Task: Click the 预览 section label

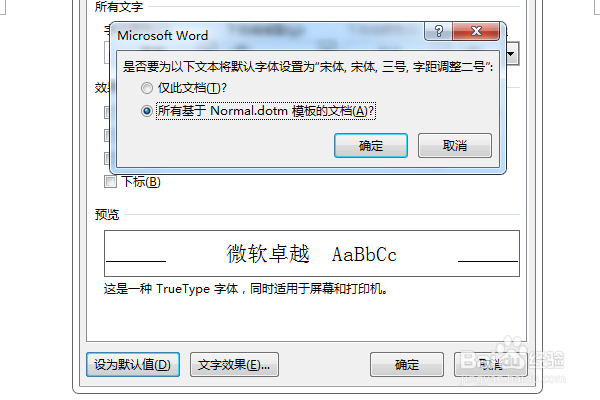Action: tap(107, 214)
